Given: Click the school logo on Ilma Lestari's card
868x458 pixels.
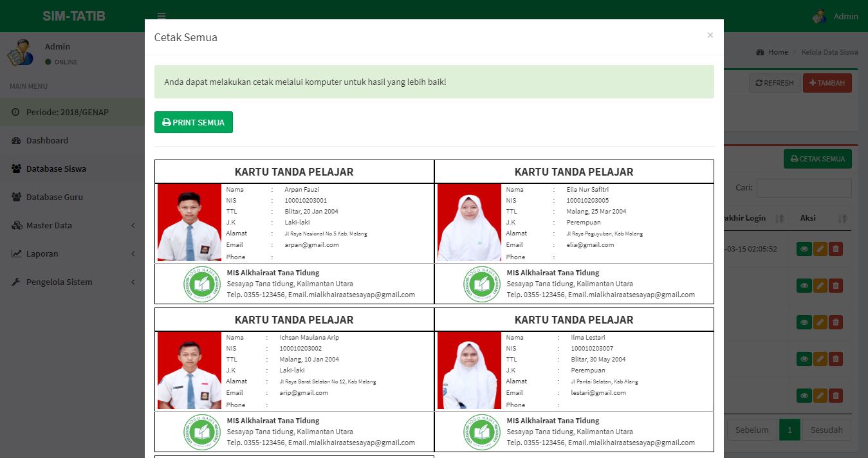Looking at the screenshot, I should pyautogui.click(x=483, y=432).
